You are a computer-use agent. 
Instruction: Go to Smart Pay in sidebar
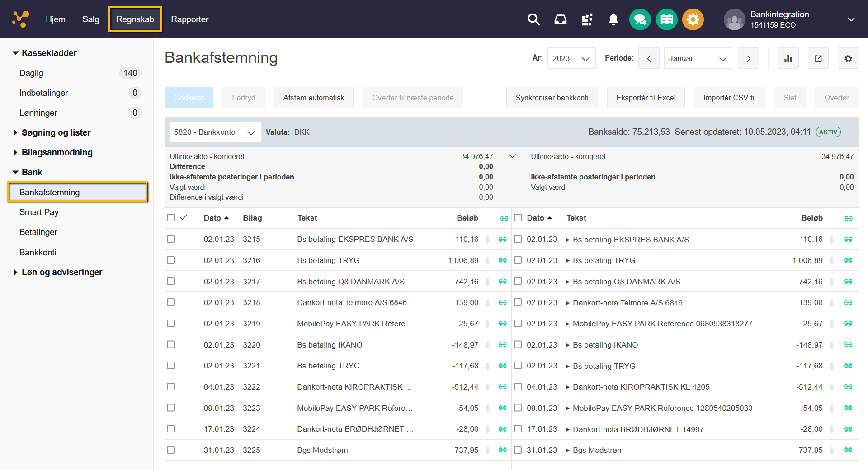click(39, 212)
